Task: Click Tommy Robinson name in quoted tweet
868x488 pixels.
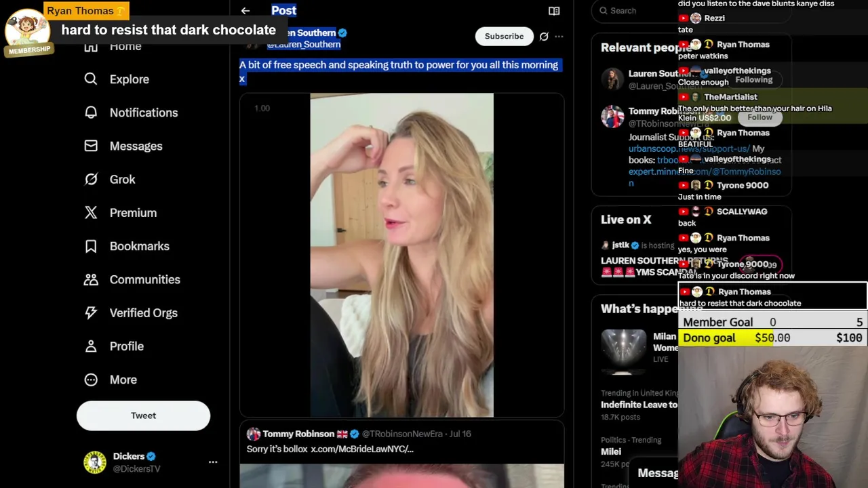Action: tap(298, 434)
